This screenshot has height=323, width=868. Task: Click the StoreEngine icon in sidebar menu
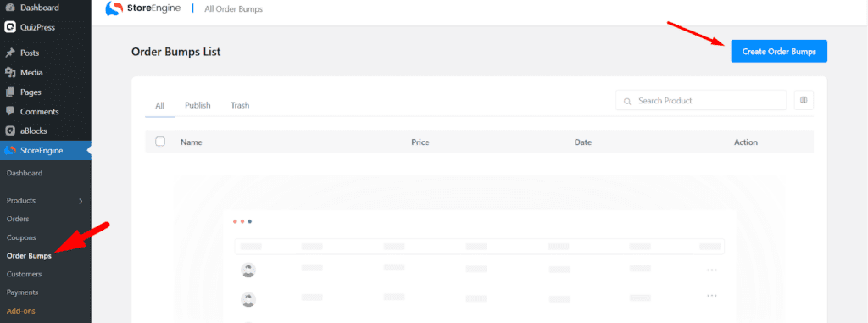[x=9, y=151]
